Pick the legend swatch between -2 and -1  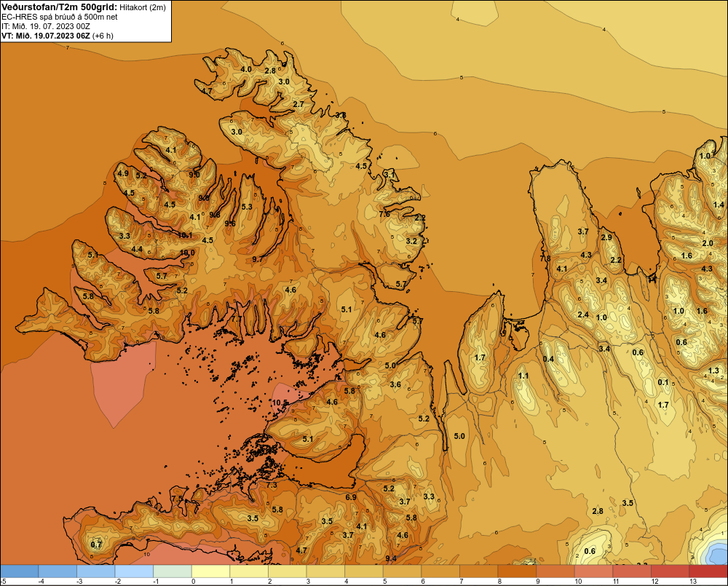coord(134,571)
